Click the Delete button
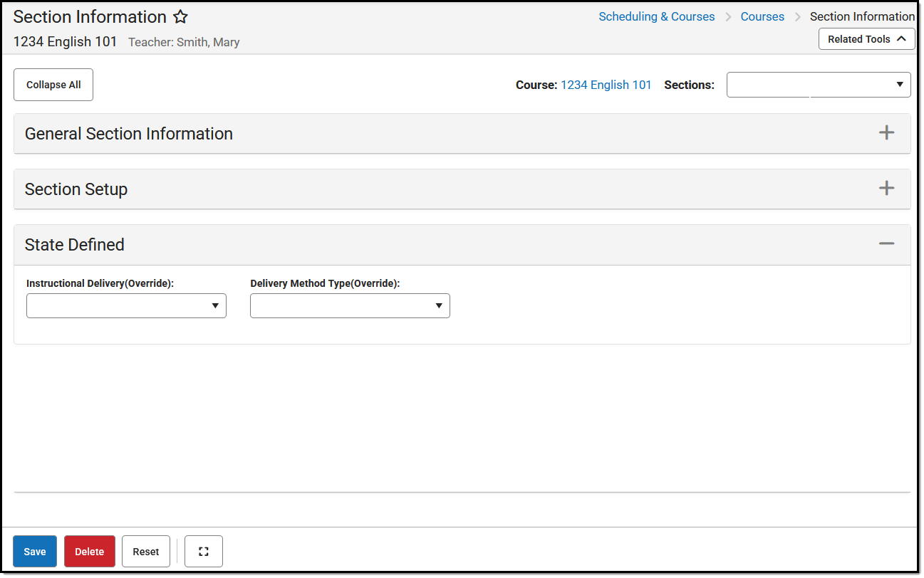 point(89,551)
